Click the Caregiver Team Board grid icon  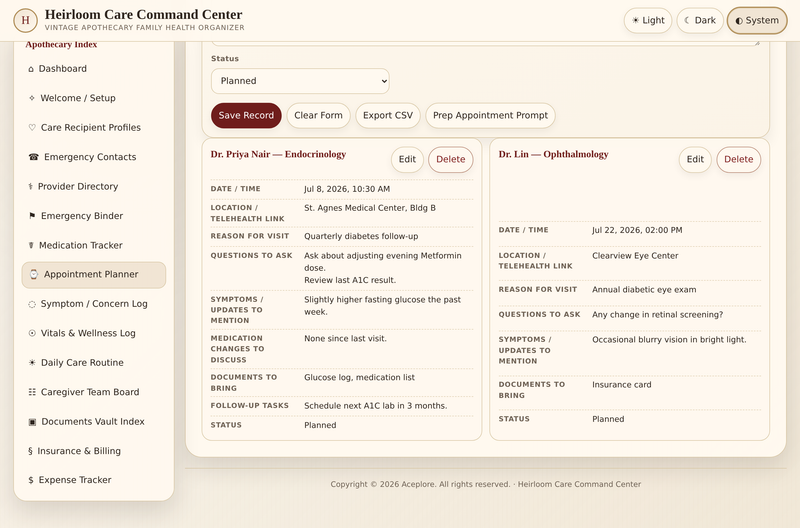32,392
